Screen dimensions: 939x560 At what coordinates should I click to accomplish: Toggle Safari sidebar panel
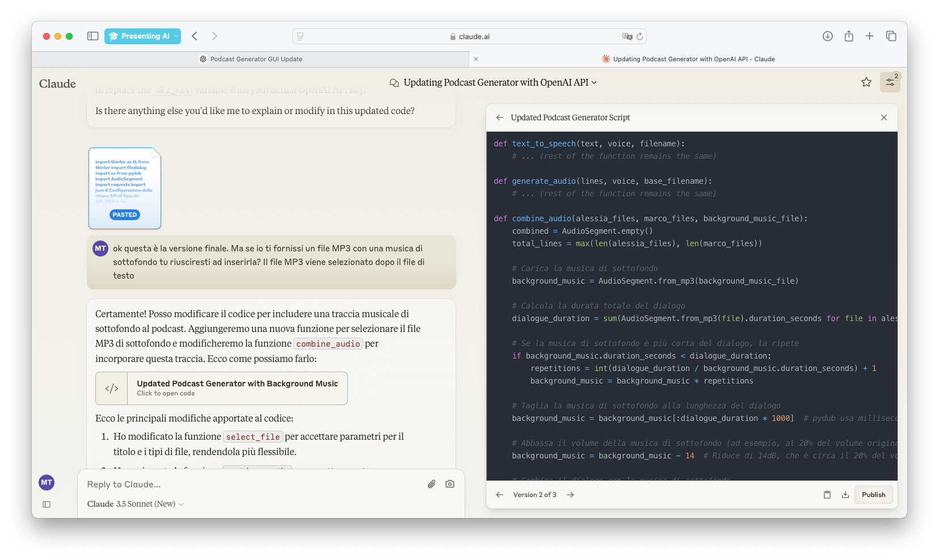coord(92,36)
